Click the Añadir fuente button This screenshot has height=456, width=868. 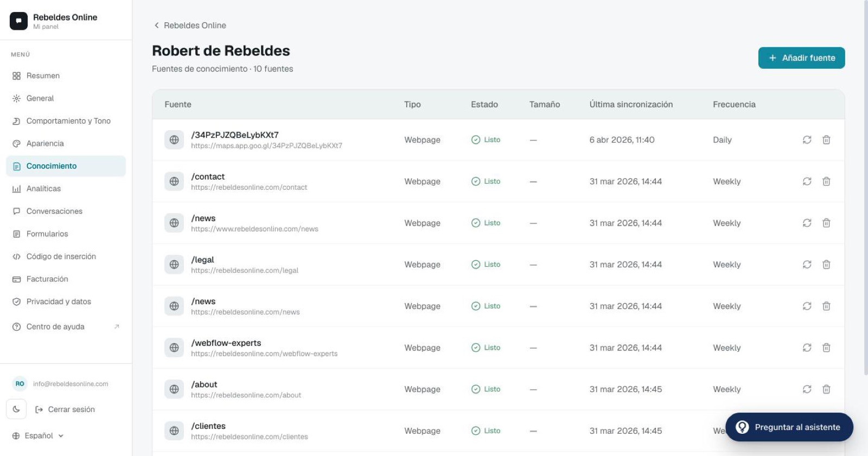tap(801, 58)
